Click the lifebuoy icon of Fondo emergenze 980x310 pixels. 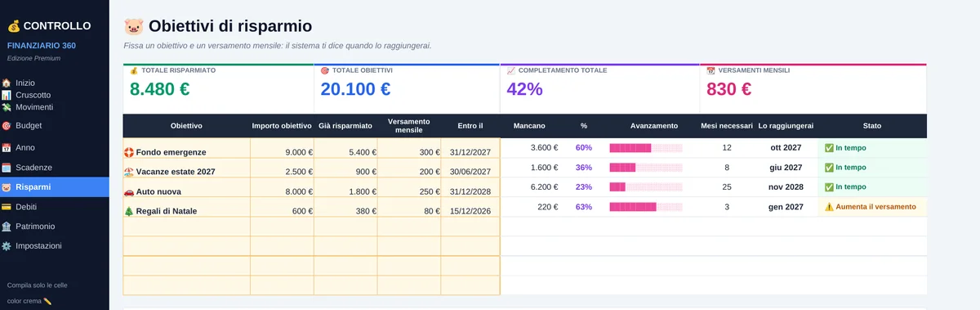tap(129, 152)
